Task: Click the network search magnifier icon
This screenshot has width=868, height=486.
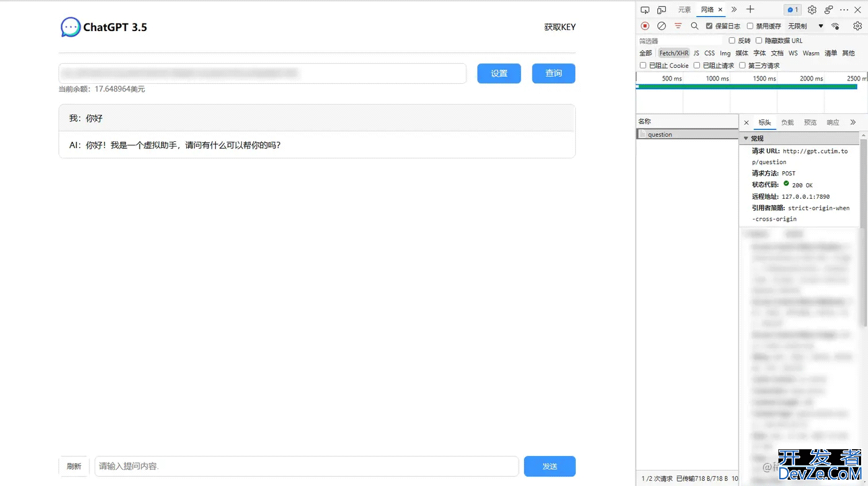Action: (695, 26)
